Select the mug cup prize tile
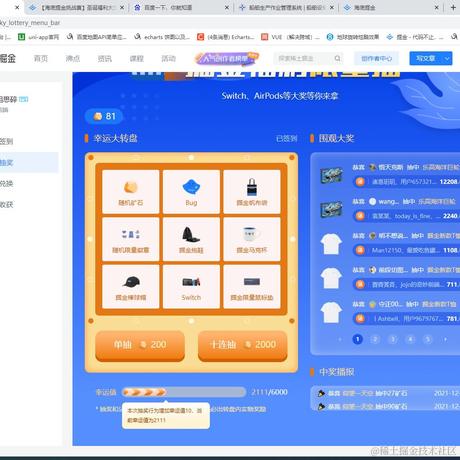 [252, 239]
